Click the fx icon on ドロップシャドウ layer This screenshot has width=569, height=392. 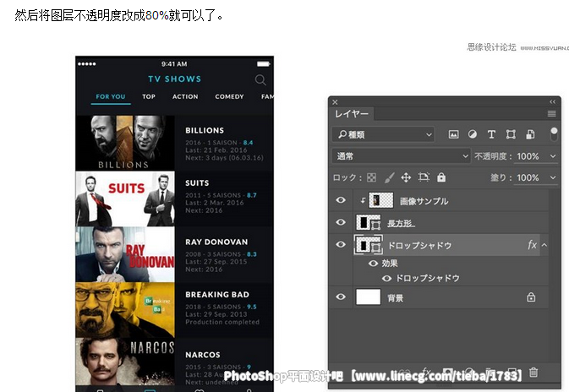pos(532,245)
